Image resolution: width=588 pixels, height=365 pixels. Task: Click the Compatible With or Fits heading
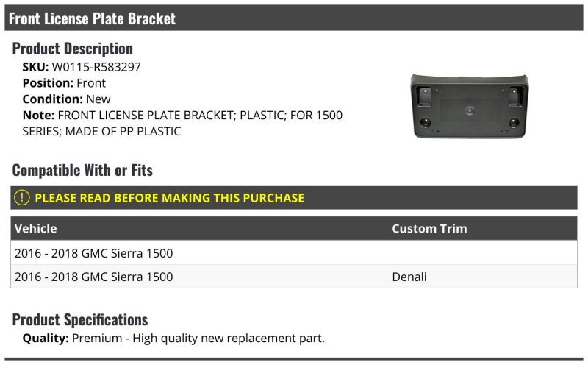click(x=82, y=170)
